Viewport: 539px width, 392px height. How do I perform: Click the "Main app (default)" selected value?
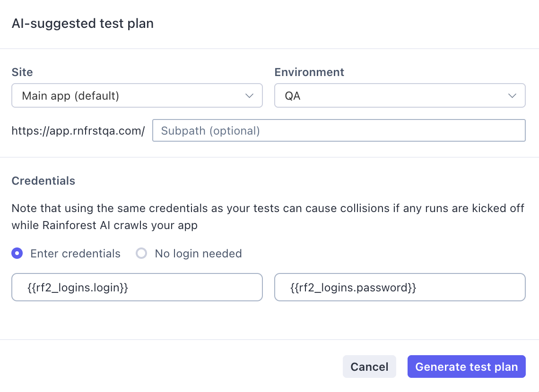click(70, 96)
